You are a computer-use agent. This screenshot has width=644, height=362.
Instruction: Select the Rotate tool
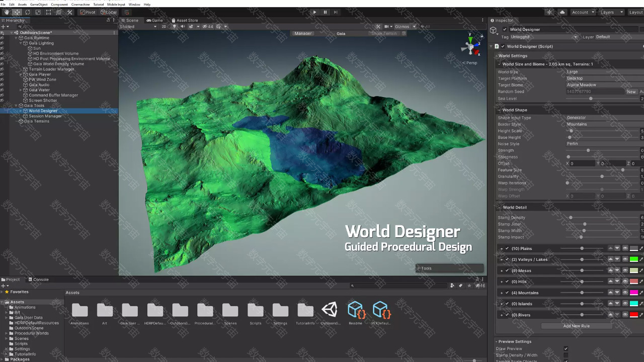pyautogui.click(x=28, y=12)
